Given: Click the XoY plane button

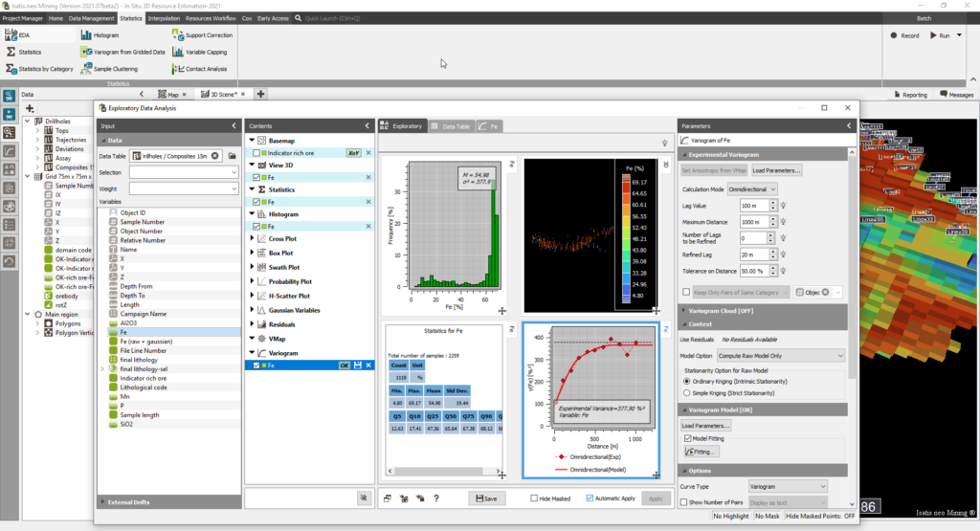Looking at the screenshot, I should (354, 153).
